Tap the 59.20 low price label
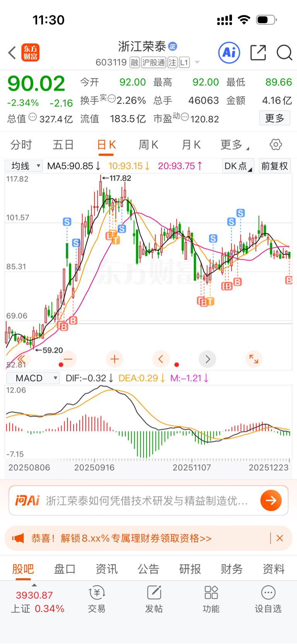This screenshot has height=644, width=297. coord(53,350)
